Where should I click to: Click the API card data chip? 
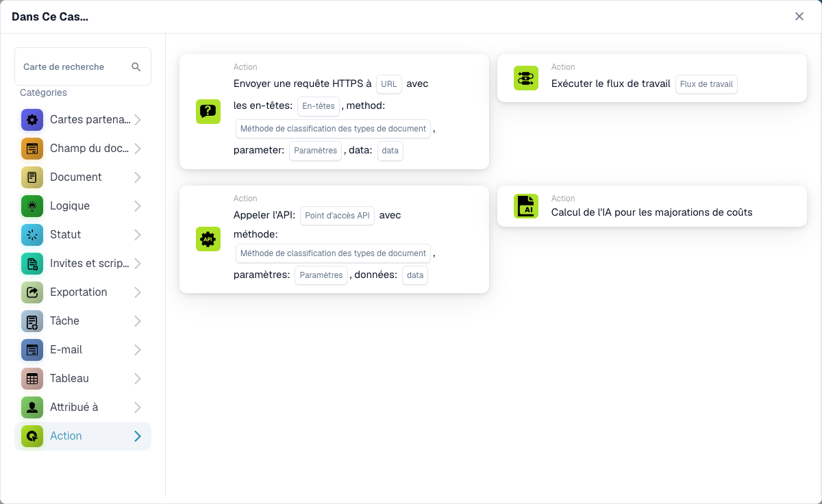pyautogui.click(x=415, y=275)
